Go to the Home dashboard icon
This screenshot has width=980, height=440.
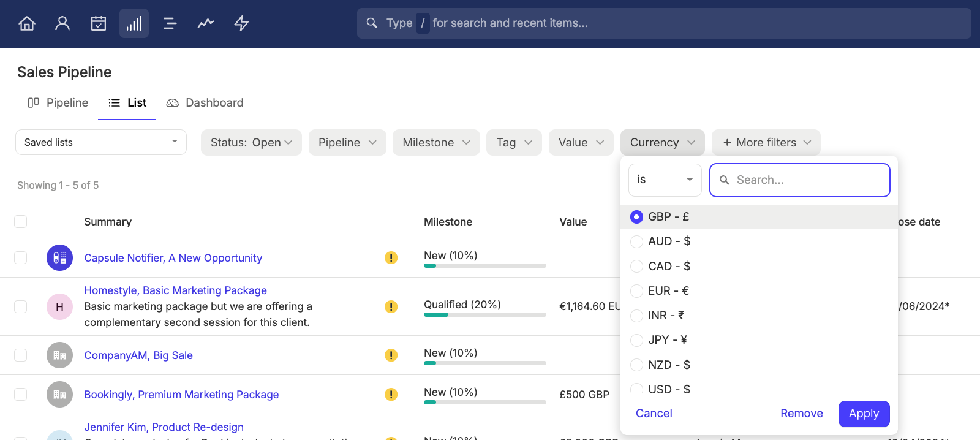click(x=27, y=23)
